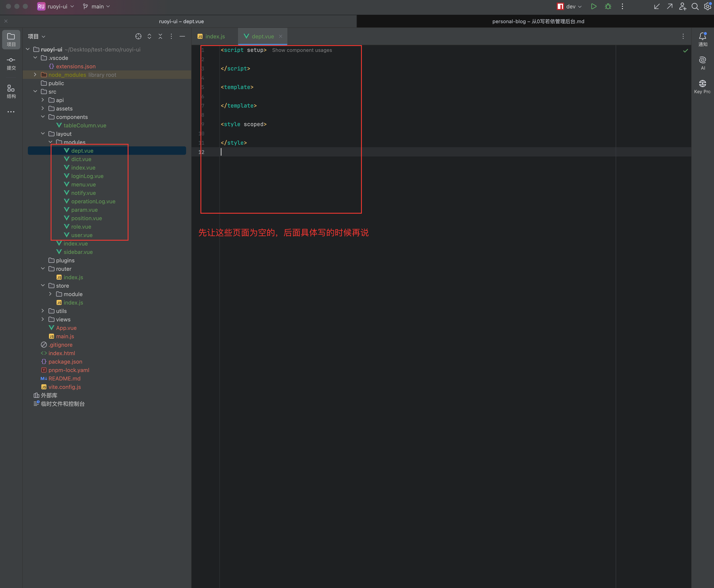Open sidebar.vue in layout folder
Viewport: 714px width, 588px height.
78,252
